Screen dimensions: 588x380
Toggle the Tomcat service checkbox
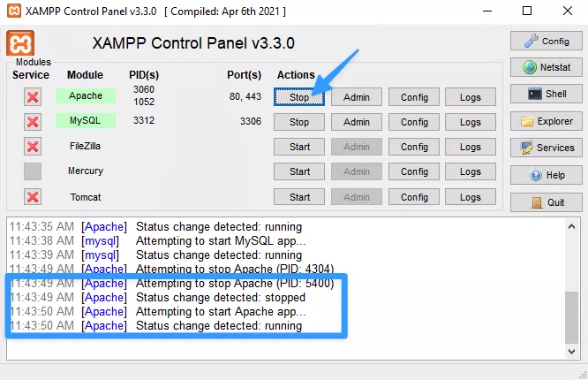pos(33,197)
